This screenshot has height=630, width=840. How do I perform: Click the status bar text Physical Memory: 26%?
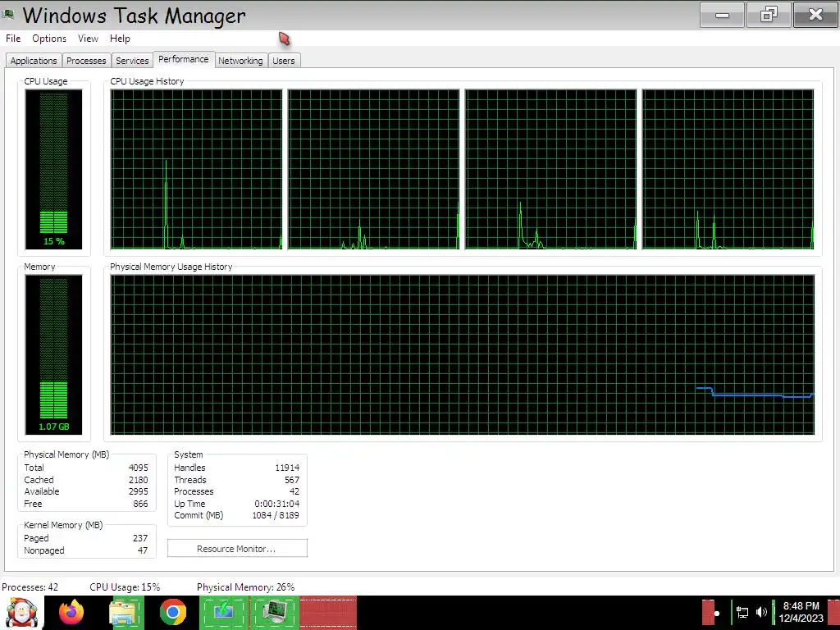tap(246, 587)
